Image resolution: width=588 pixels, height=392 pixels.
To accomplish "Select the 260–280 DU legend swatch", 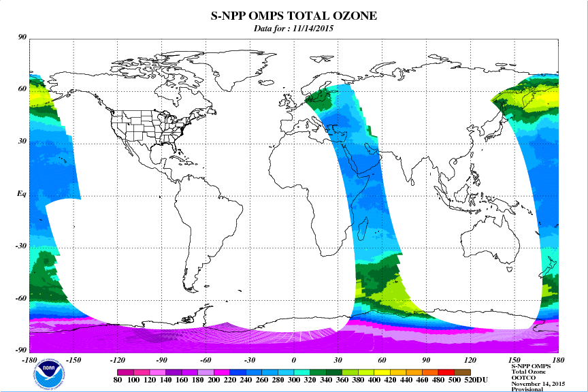I will point(270,372).
